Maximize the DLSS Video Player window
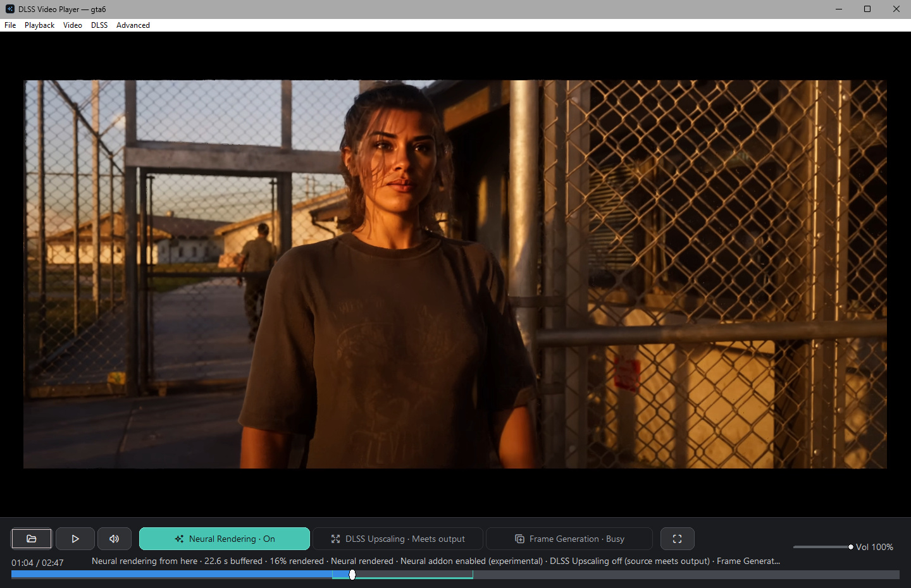The height and width of the screenshot is (588, 911). pyautogui.click(x=867, y=9)
